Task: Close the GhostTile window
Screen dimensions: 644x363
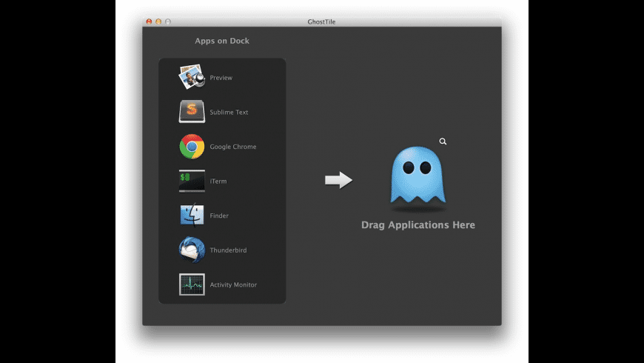Action: click(x=149, y=22)
